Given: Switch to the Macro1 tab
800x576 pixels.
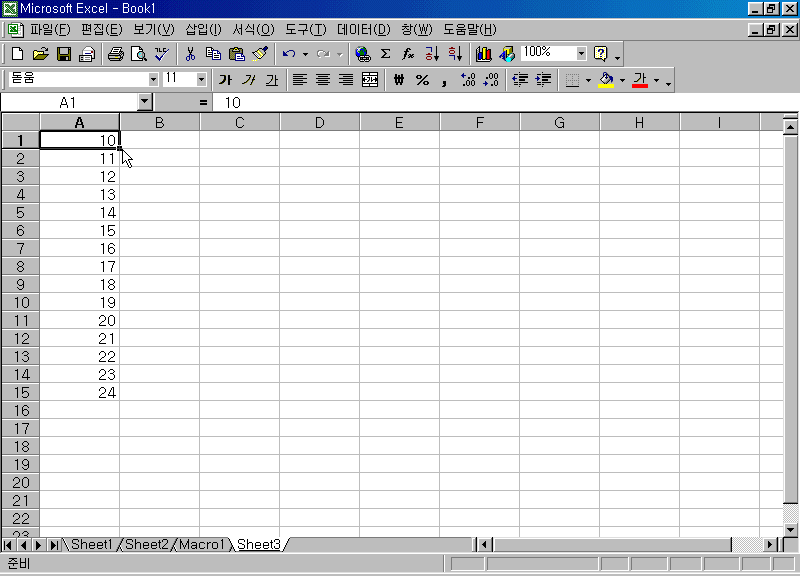Looking at the screenshot, I should tap(202, 544).
